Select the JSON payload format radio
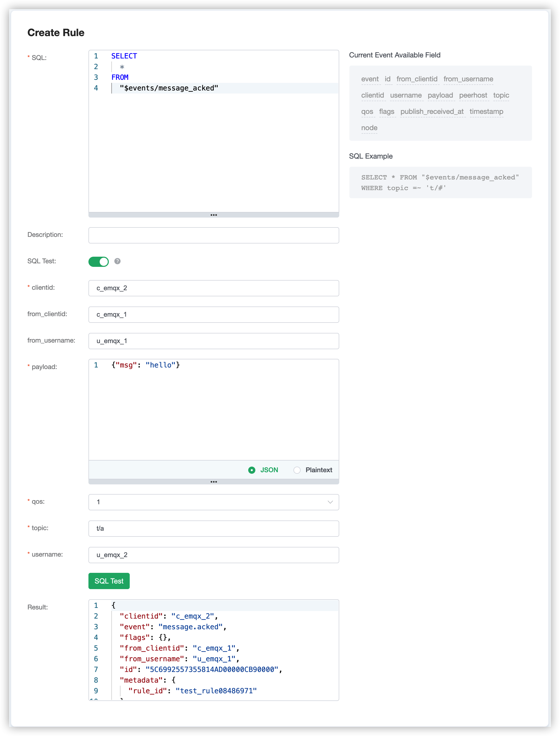 (252, 470)
